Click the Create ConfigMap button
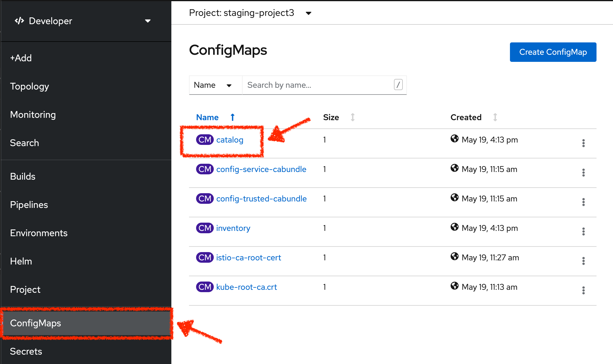 pos(553,52)
